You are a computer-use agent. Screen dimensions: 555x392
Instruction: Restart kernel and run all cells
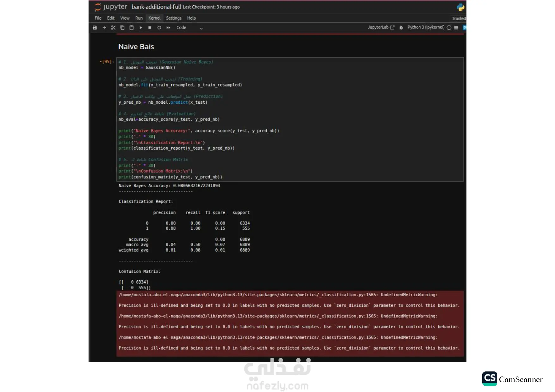[x=168, y=28]
